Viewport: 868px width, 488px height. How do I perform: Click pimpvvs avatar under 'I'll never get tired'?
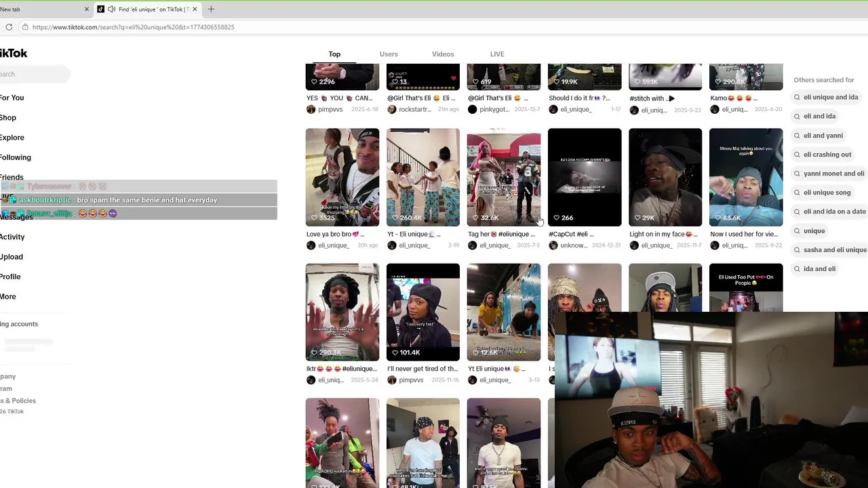[391, 380]
